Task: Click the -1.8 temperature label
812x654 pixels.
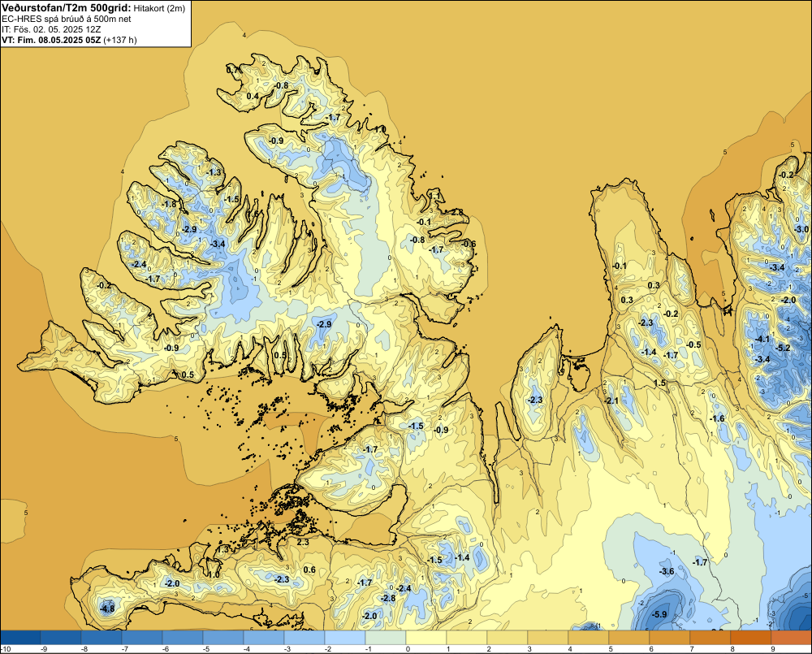Action: click(170, 204)
